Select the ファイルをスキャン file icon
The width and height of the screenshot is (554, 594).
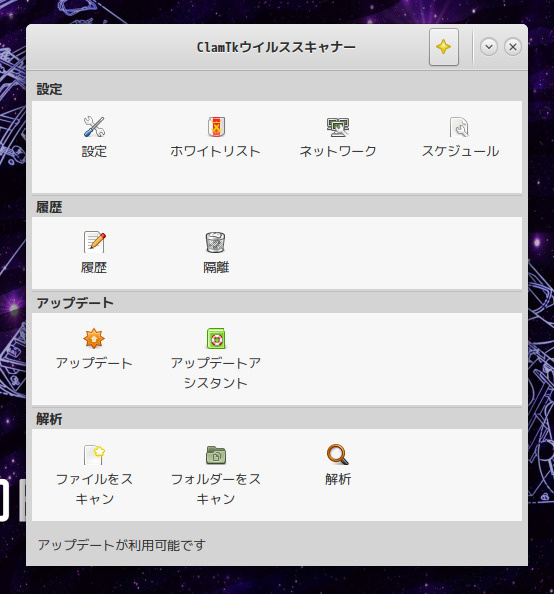94,454
